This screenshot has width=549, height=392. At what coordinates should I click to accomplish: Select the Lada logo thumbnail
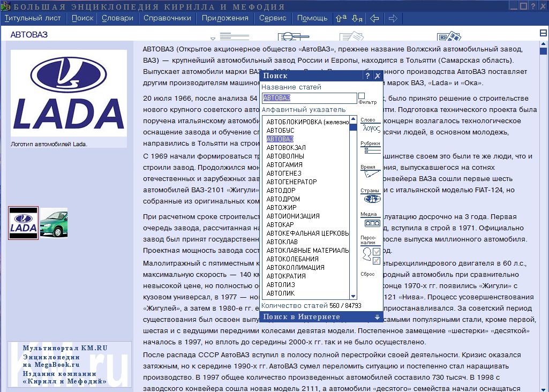tap(23, 223)
